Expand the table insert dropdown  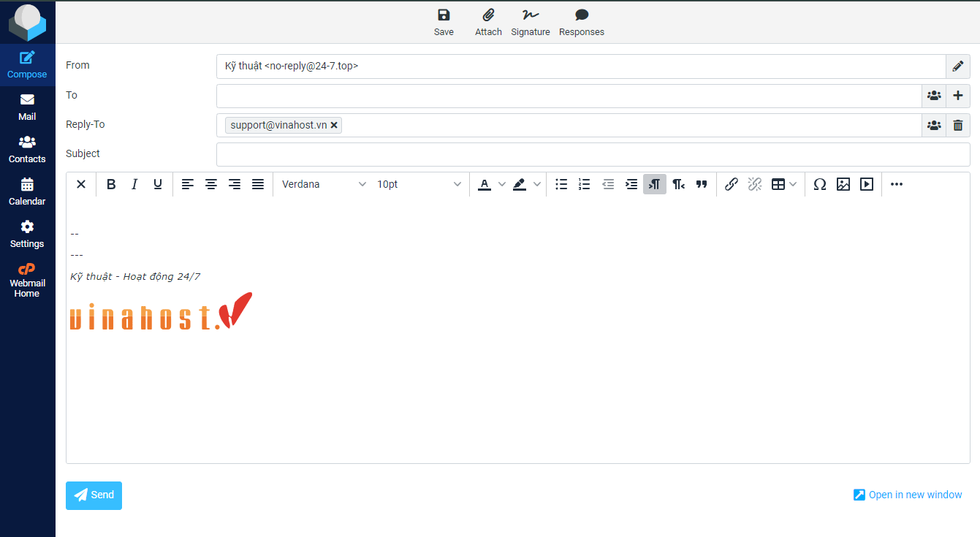click(793, 184)
